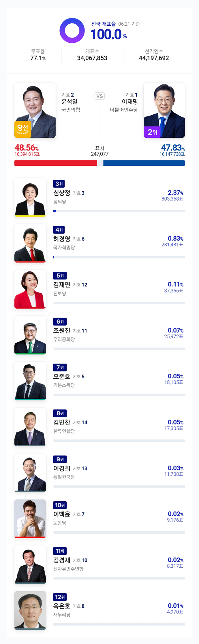Select 김재연 candidate portrait in red jacket
199x644 pixels.
30,289
